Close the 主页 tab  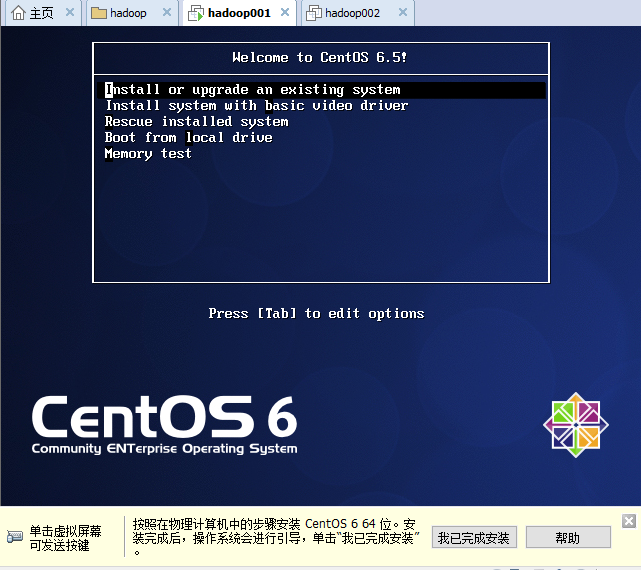tap(70, 13)
